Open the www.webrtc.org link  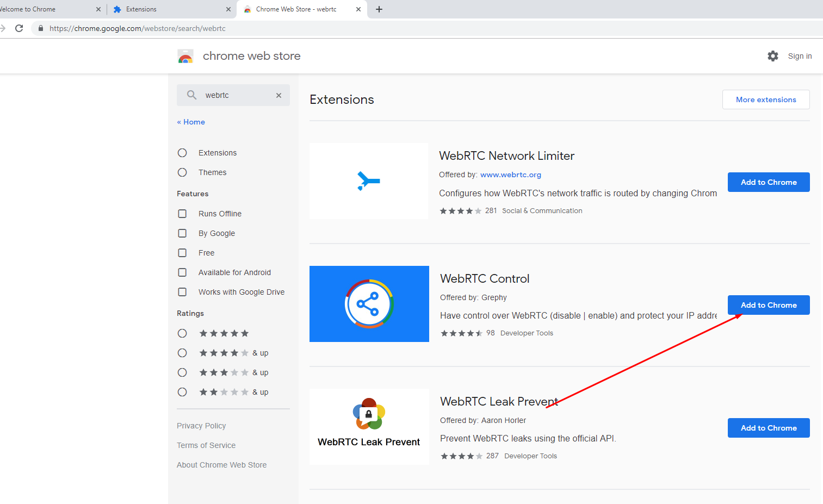(511, 175)
